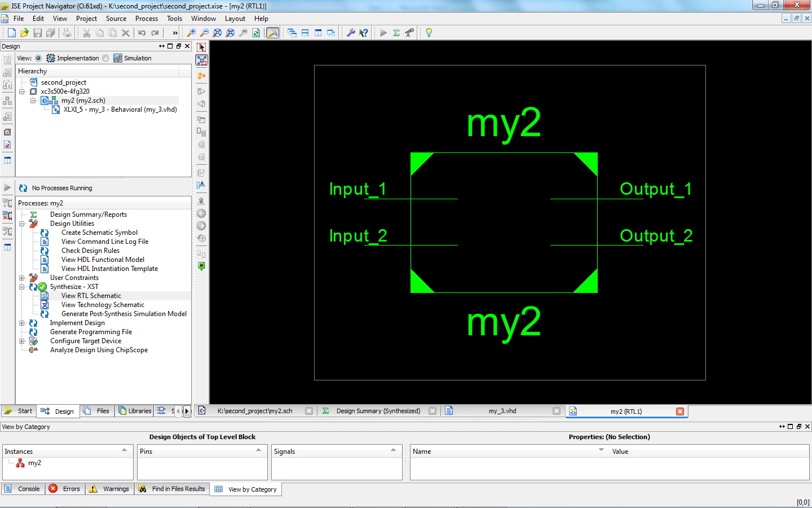Viewport: 812px width, 508px height.
Task: Click the Refresh view toolbar icon
Action: (x=257, y=33)
